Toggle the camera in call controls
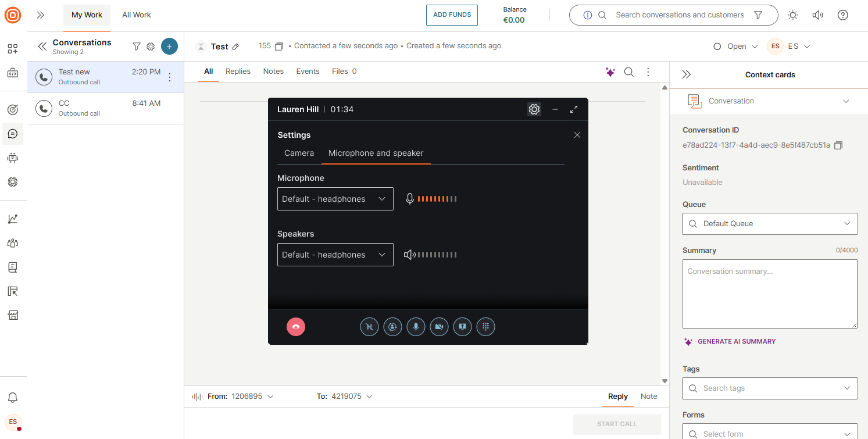The image size is (868, 439). 439,327
